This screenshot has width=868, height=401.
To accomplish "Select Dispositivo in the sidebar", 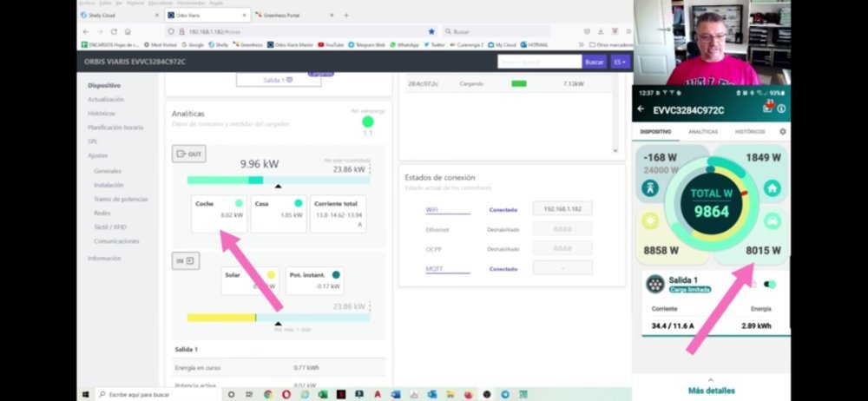I will [x=104, y=85].
